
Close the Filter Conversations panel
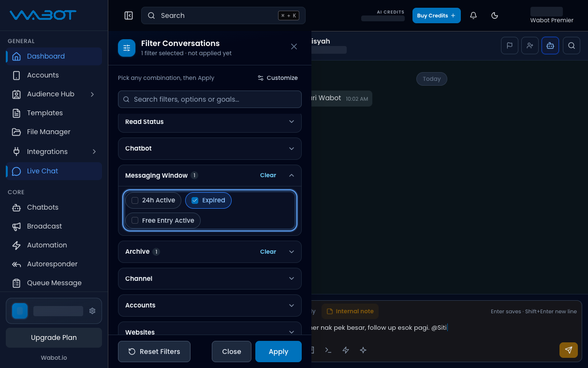coord(294,46)
